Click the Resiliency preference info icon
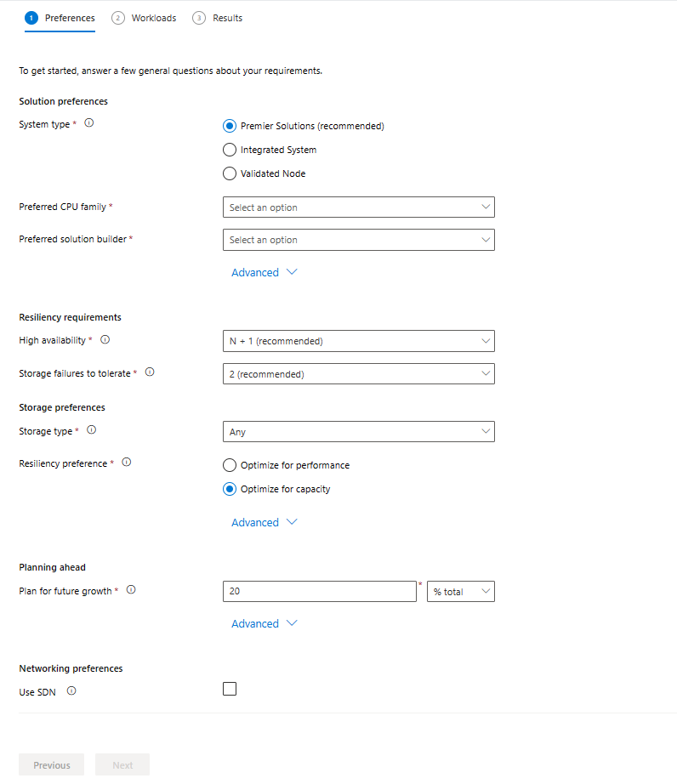The width and height of the screenshot is (677, 784). (x=126, y=462)
